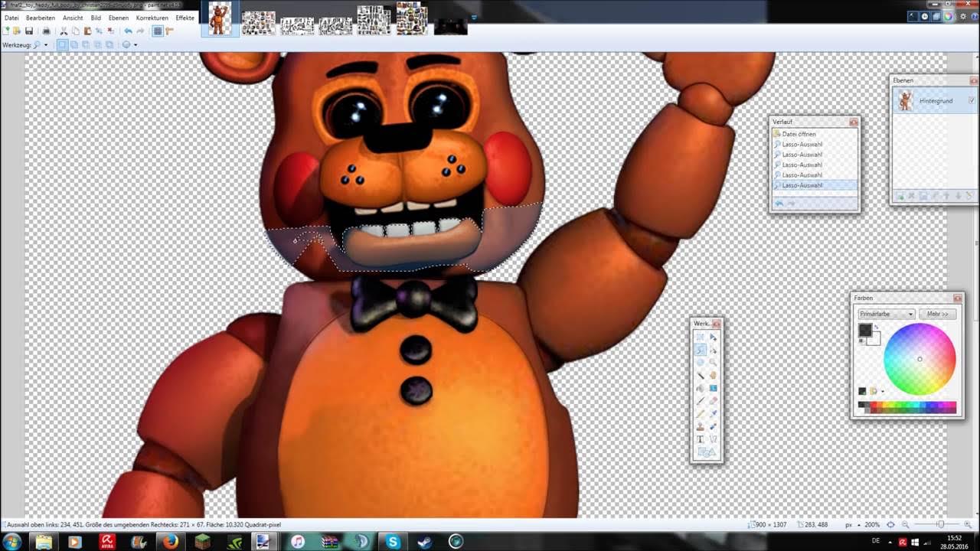
Task: Click the Undo arrow in main toolbar
Action: 128,31
